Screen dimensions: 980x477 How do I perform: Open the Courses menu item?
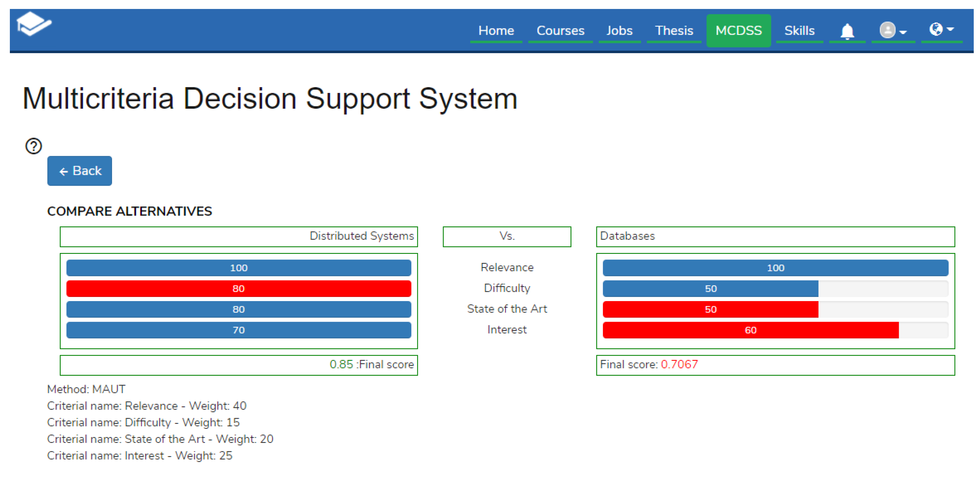(x=560, y=30)
